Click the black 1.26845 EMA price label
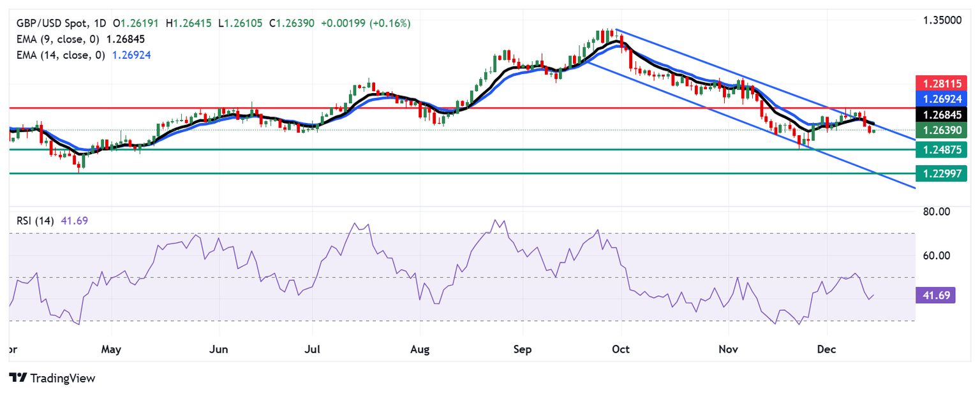980x394 pixels. (942, 114)
